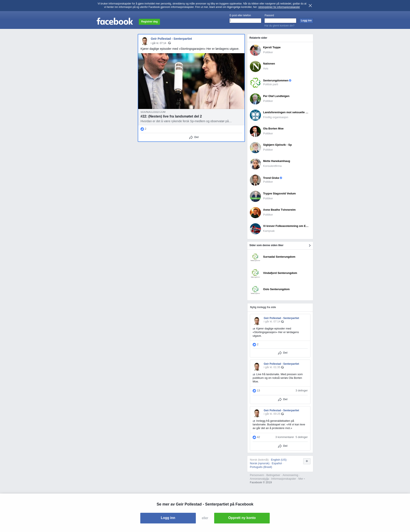Open Kjersti Toppe page name

272,47
